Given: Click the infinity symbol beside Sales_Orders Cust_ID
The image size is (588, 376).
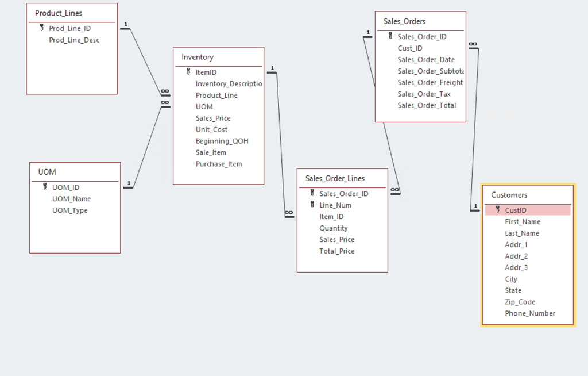Looking at the screenshot, I should [473, 44].
